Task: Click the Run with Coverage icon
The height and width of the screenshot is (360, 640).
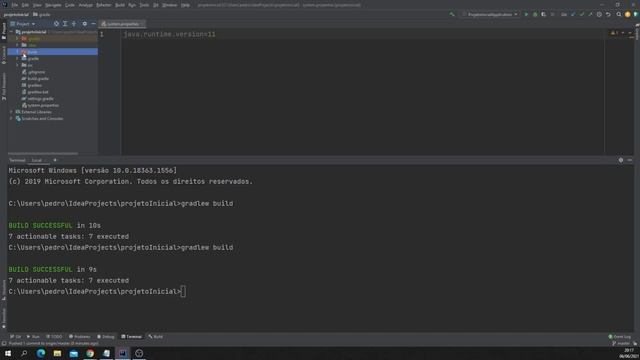Action: (x=544, y=14)
